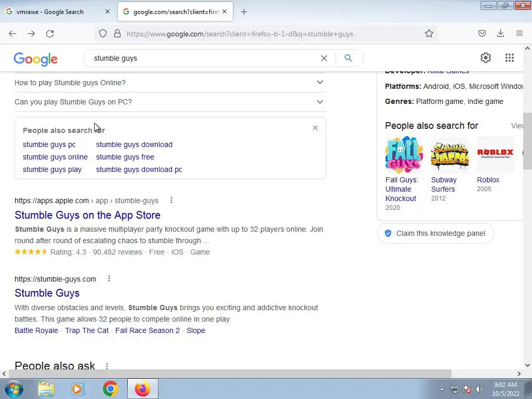Click into the stumble guys search field
The width and height of the screenshot is (532, 399).
pos(204,58)
